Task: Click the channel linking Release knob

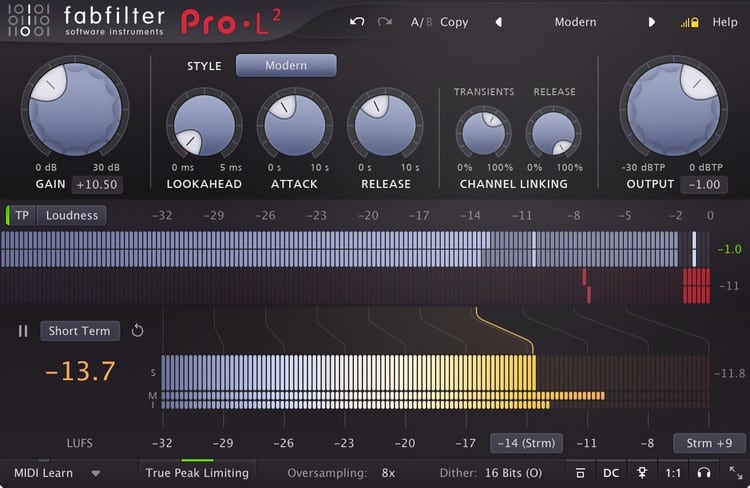Action: coord(553,133)
